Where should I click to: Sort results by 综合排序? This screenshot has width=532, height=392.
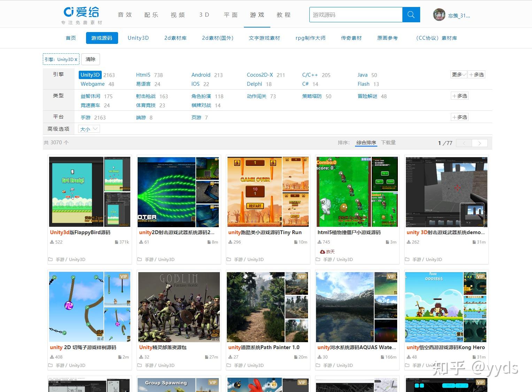pos(366,143)
